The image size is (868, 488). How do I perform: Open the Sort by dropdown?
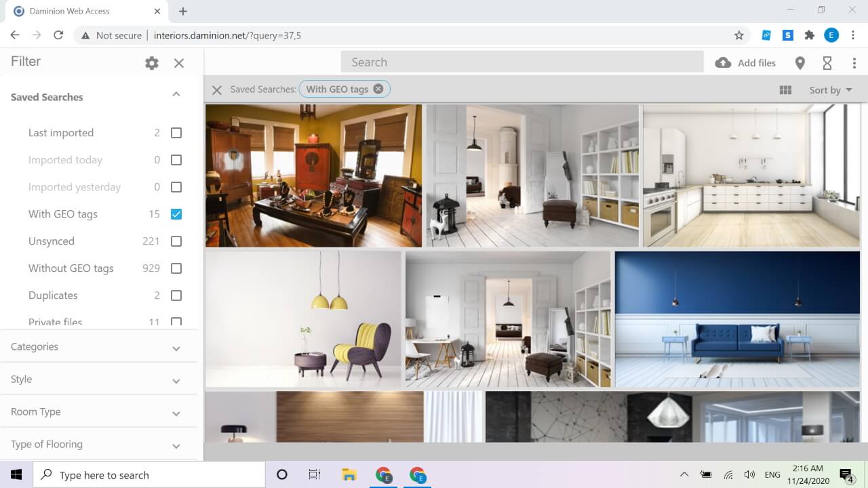point(830,90)
